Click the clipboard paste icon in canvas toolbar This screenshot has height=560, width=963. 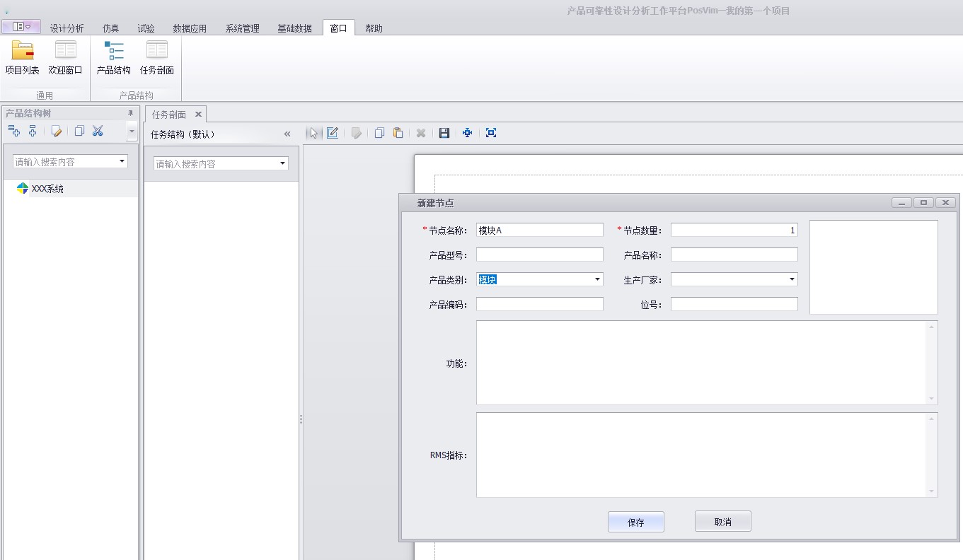[x=398, y=133]
